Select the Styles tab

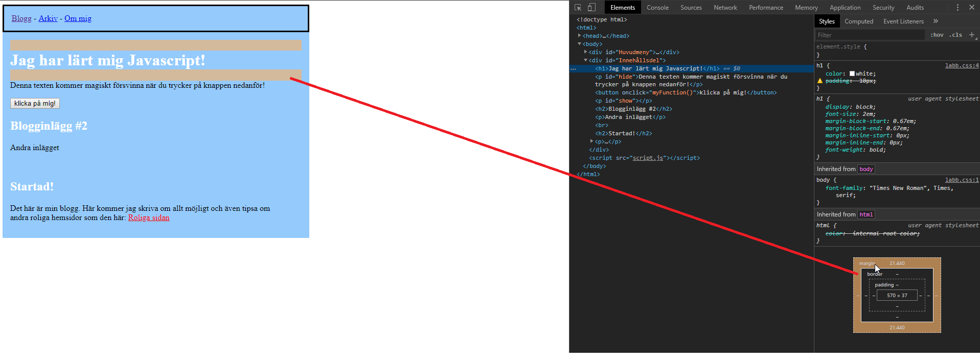point(827,21)
